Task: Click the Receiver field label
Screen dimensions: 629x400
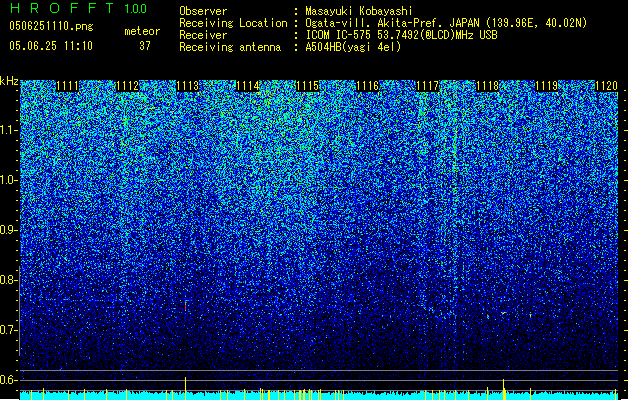Action: pyautogui.click(x=203, y=35)
